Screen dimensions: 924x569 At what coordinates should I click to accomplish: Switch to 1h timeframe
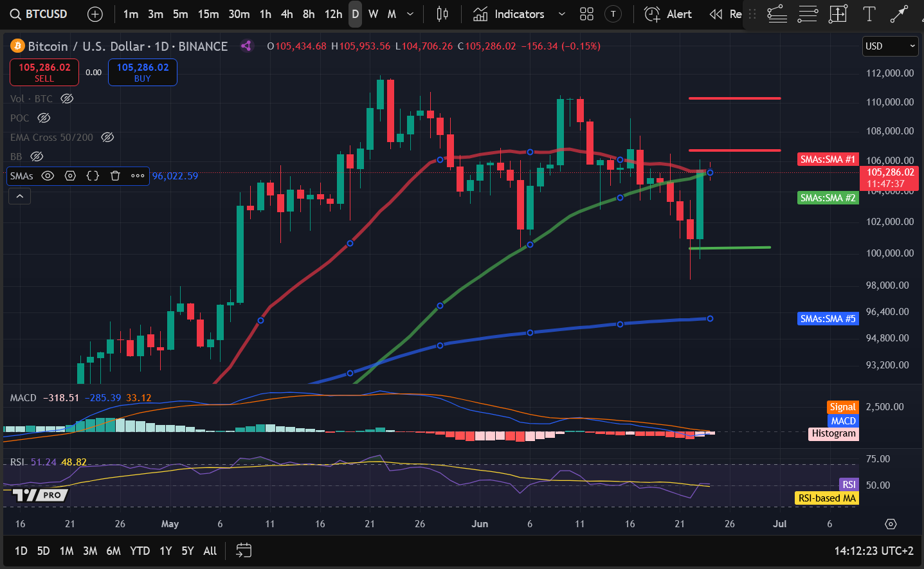click(x=266, y=14)
